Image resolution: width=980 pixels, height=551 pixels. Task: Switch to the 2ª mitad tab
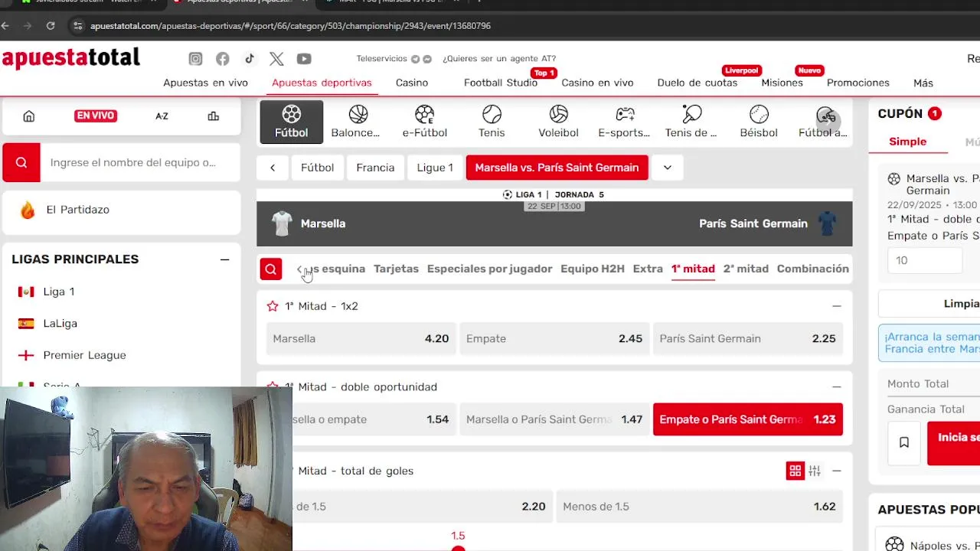(x=746, y=269)
